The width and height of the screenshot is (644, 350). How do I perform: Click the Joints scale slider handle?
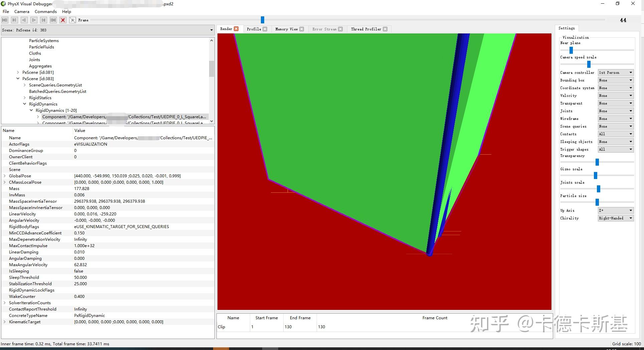pos(599,189)
